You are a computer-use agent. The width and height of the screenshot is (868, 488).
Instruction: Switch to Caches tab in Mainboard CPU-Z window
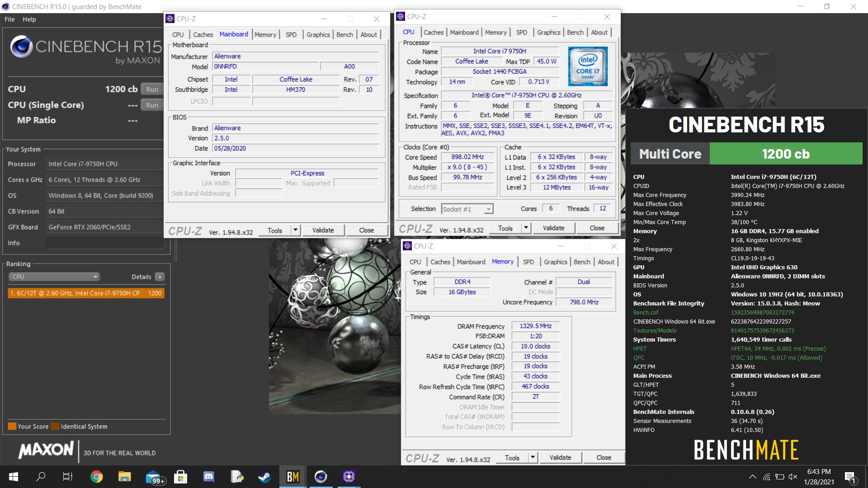203,34
